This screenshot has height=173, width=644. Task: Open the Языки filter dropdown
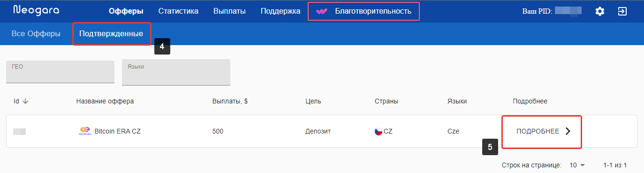[176, 72]
